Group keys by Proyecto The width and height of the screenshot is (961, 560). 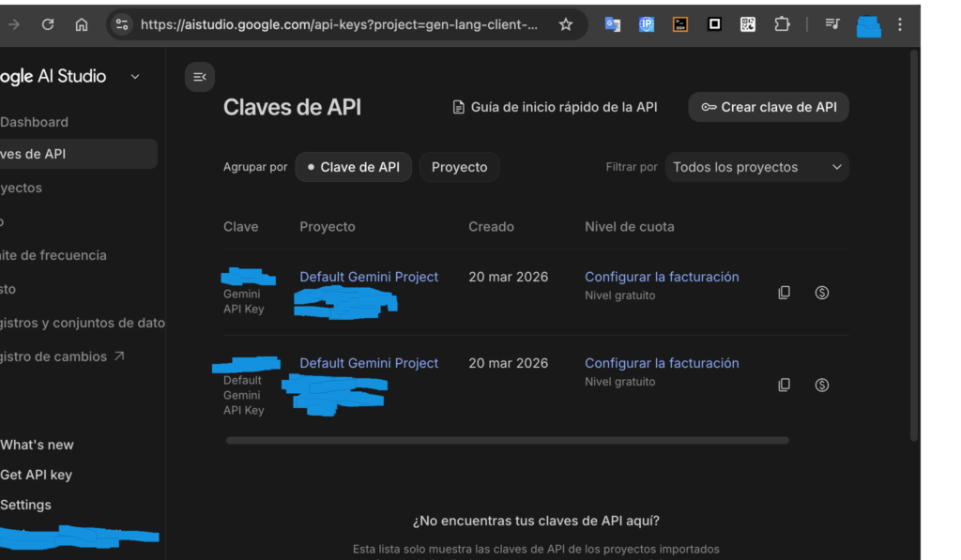point(459,167)
